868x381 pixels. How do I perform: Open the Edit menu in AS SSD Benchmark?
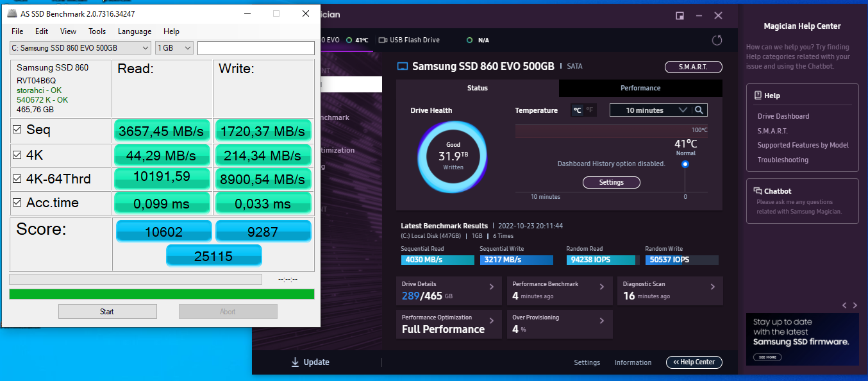(x=42, y=31)
